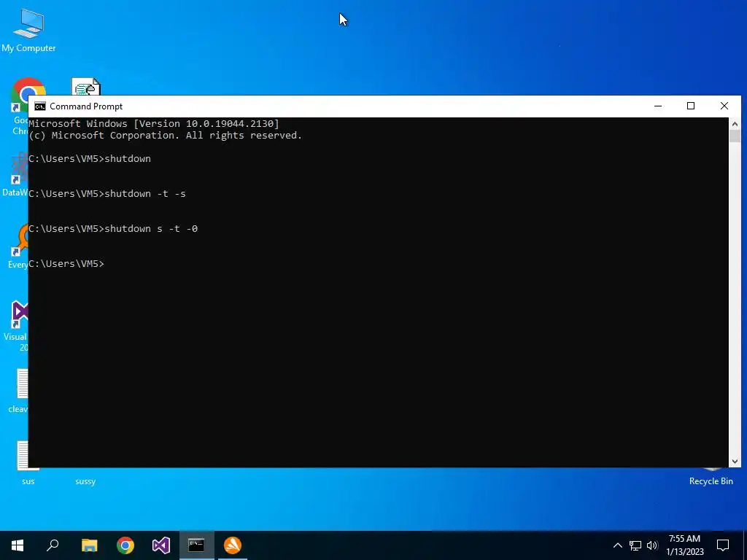Click the Show desktop taskbar sliver
This screenshot has width=747, height=560.
pos(745,545)
